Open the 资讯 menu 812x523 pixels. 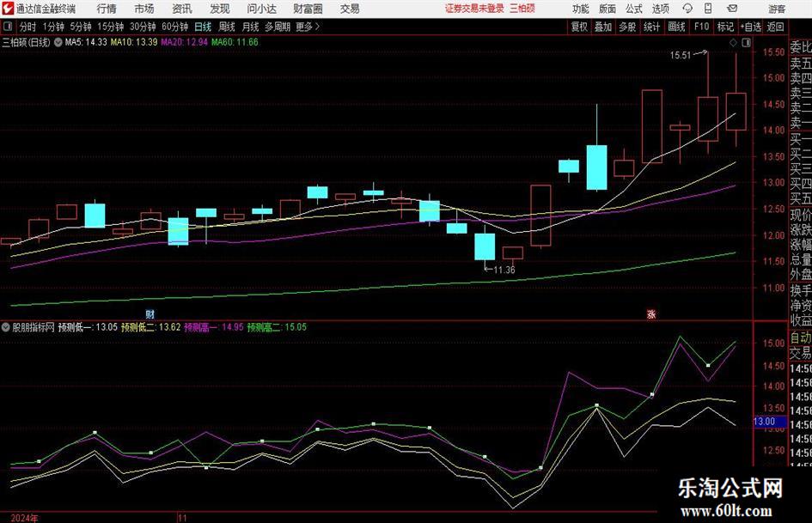[182, 9]
